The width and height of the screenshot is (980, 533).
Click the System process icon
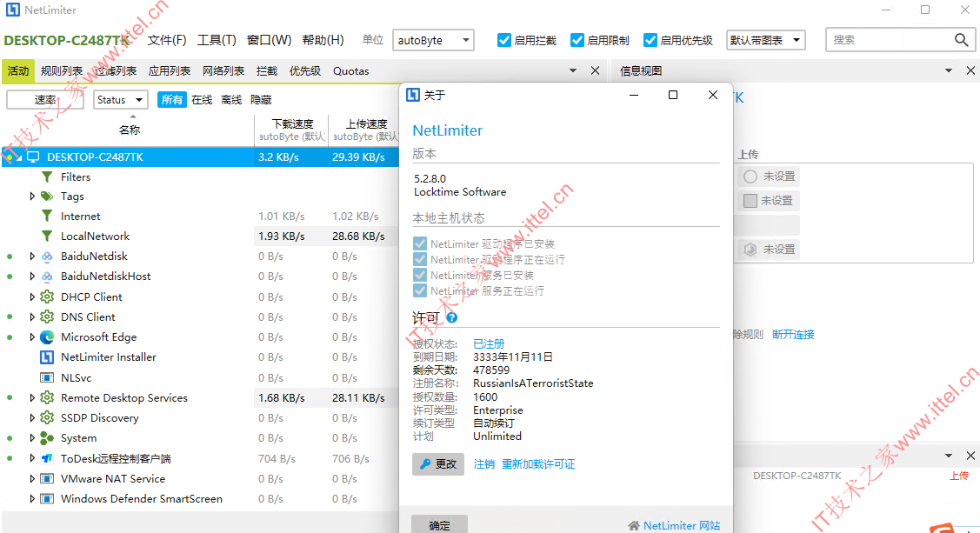45,437
